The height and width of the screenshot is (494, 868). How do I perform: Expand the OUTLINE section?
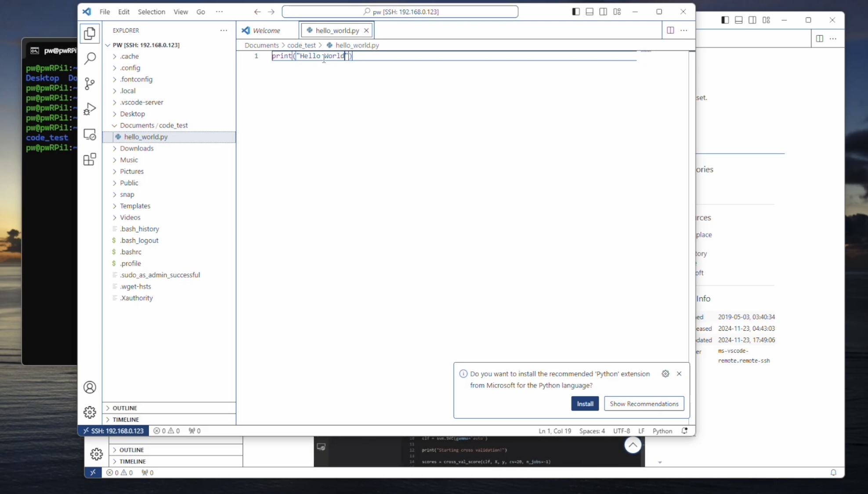125,408
